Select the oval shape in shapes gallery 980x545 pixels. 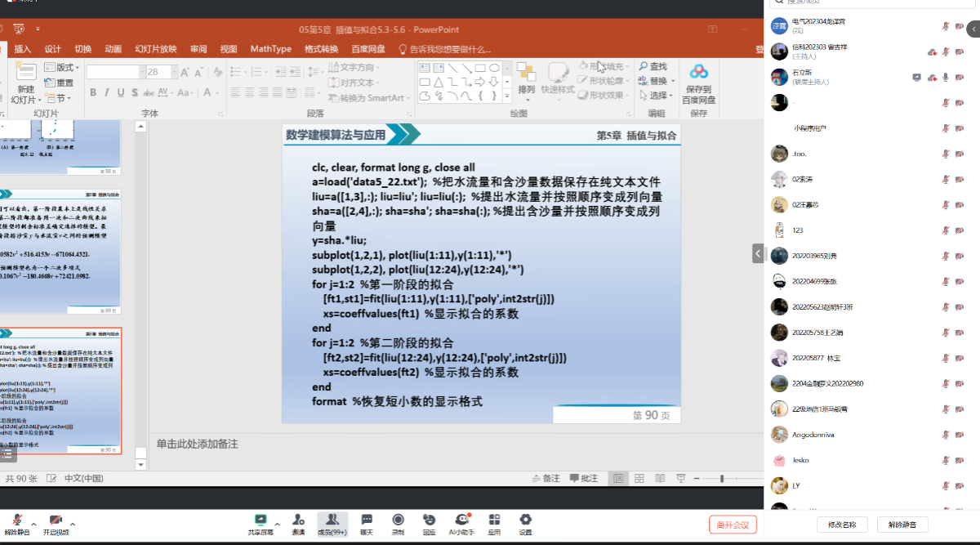pyautogui.click(x=496, y=68)
